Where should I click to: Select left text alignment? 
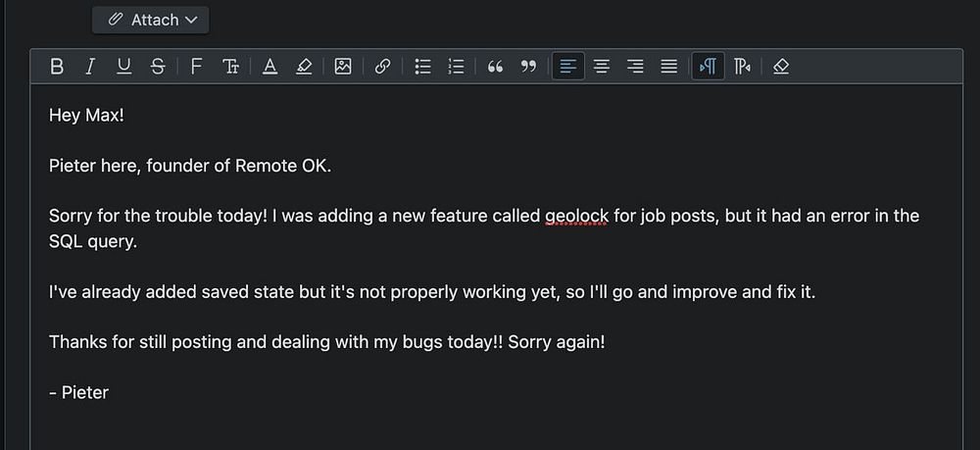[568, 67]
